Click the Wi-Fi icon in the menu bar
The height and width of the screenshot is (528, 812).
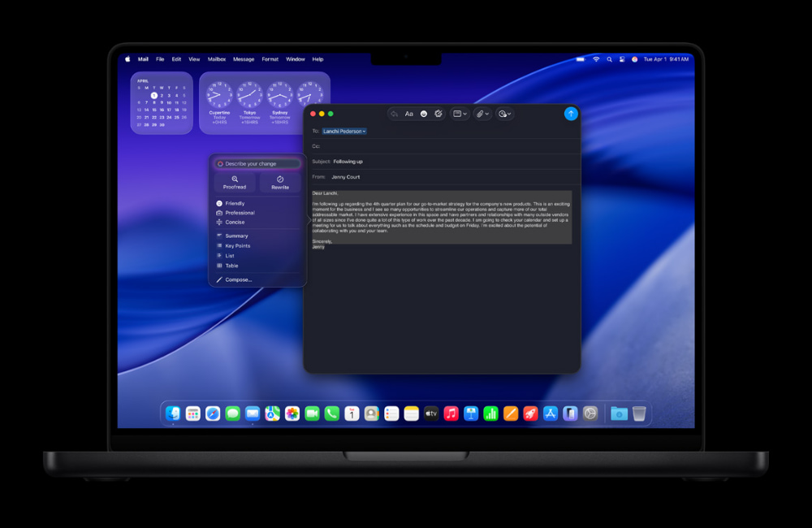tap(597, 58)
